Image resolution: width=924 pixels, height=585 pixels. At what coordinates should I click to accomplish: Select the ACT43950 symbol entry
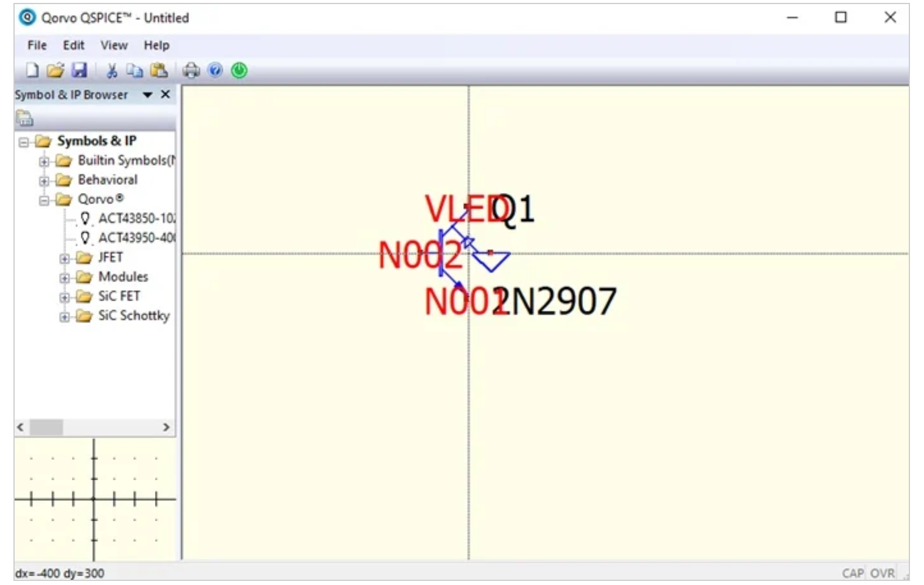[136, 238]
